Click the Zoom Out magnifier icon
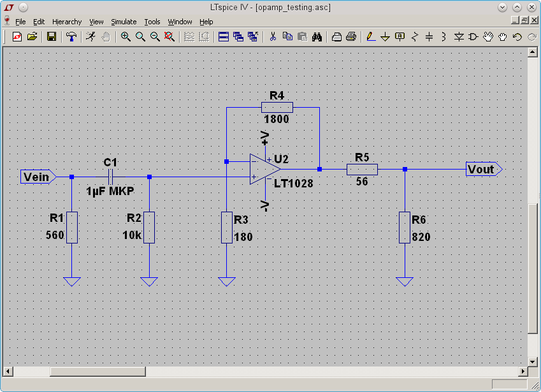The height and width of the screenshot is (392, 541). [155, 36]
